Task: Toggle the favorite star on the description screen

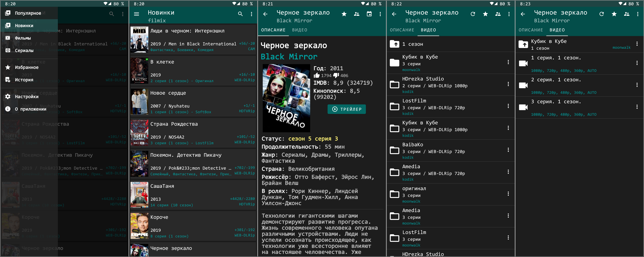Action: tap(344, 14)
